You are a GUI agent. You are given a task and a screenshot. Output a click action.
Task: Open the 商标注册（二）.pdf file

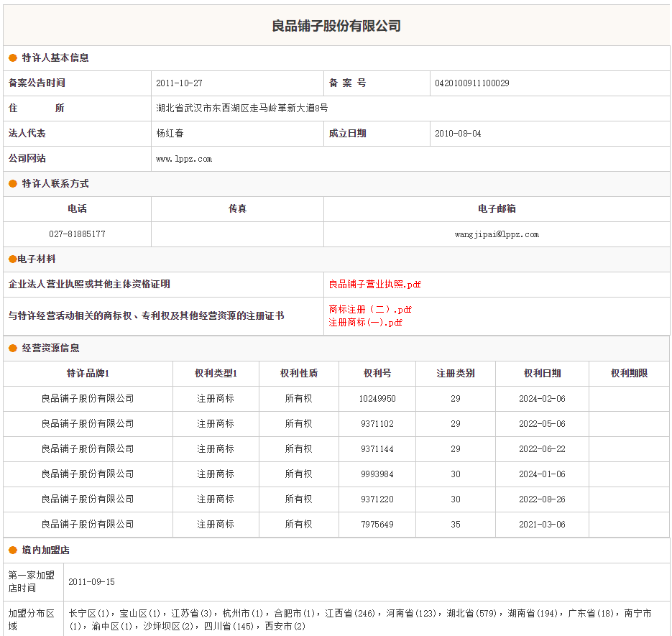pos(370,310)
